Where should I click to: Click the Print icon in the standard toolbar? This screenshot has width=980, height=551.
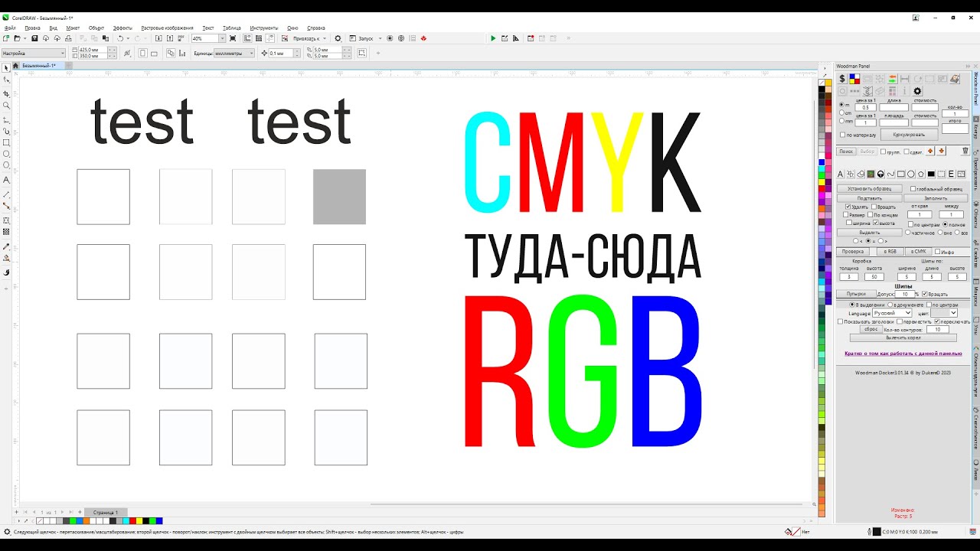[68, 38]
